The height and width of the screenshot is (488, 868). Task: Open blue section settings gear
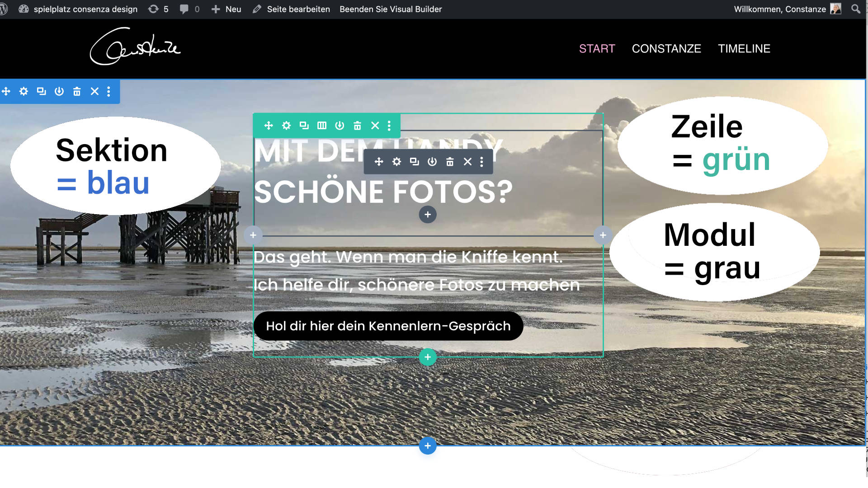click(24, 92)
